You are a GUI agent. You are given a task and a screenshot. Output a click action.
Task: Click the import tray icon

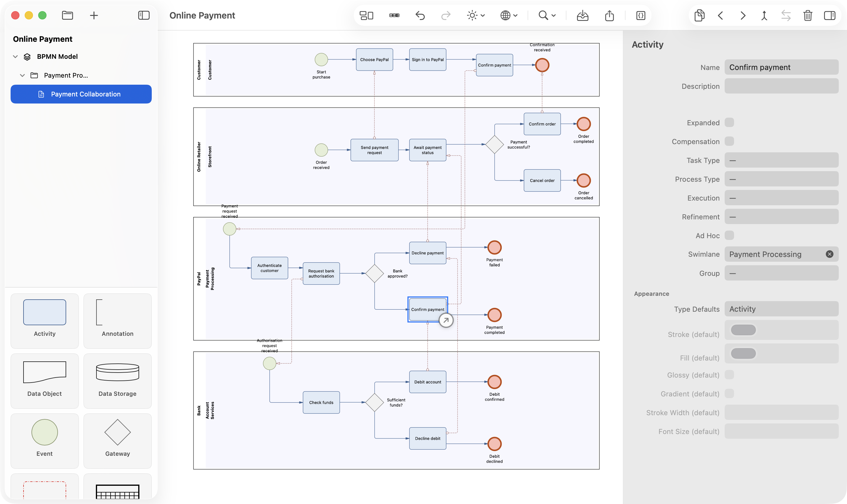coord(582,15)
